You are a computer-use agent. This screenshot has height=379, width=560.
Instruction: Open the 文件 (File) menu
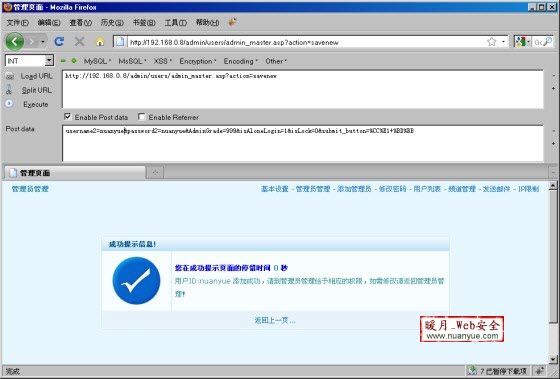18,23
